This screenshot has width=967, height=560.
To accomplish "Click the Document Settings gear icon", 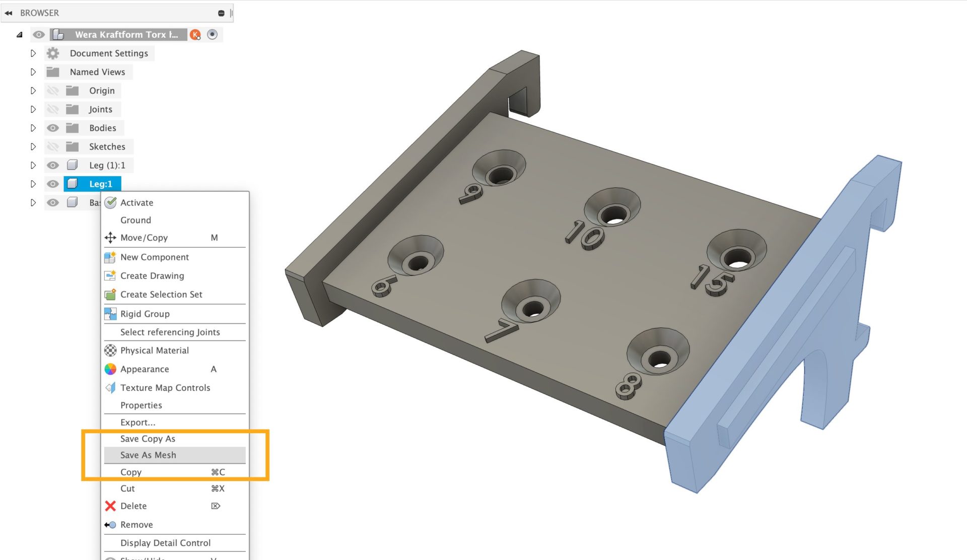I will tap(53, 53).
